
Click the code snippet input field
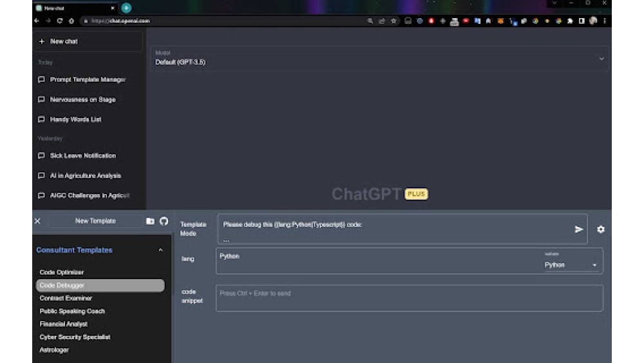coord(410,298)
